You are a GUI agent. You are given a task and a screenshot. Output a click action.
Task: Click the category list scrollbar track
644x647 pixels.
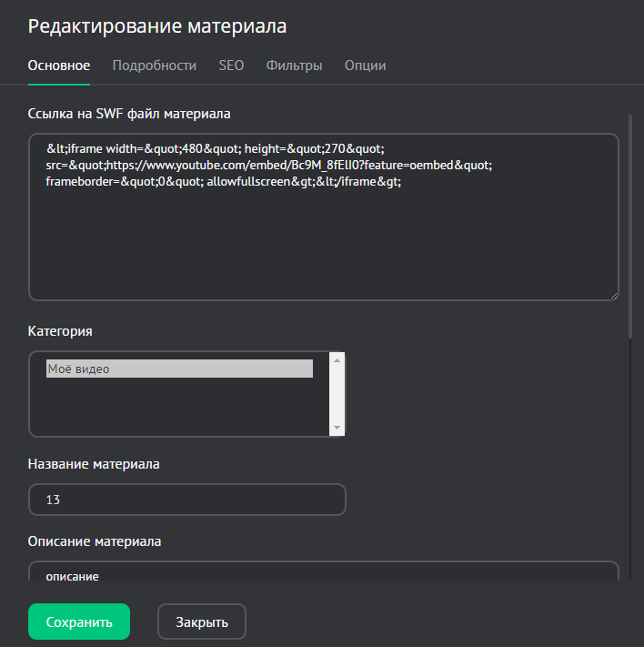(x=337, y=395)
